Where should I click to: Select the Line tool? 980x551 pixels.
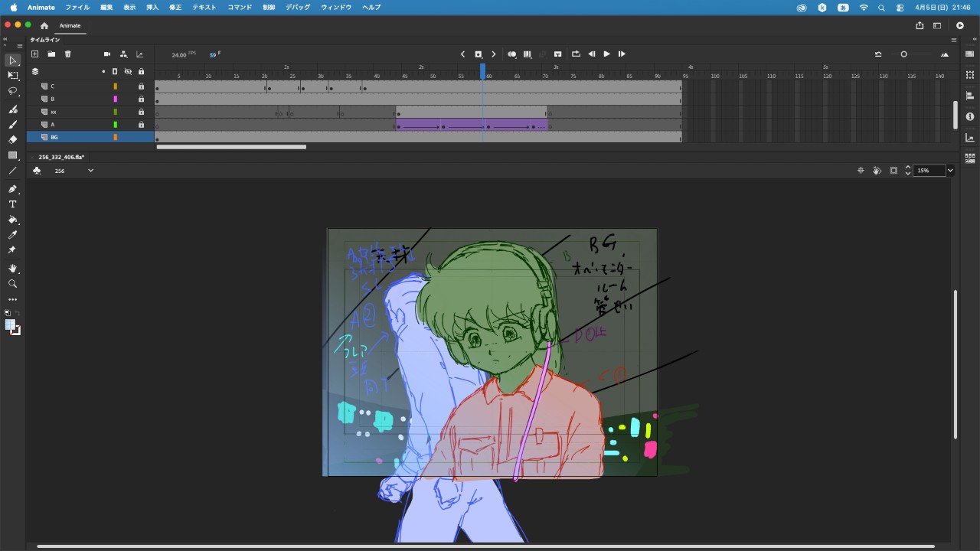click(12, 171)
